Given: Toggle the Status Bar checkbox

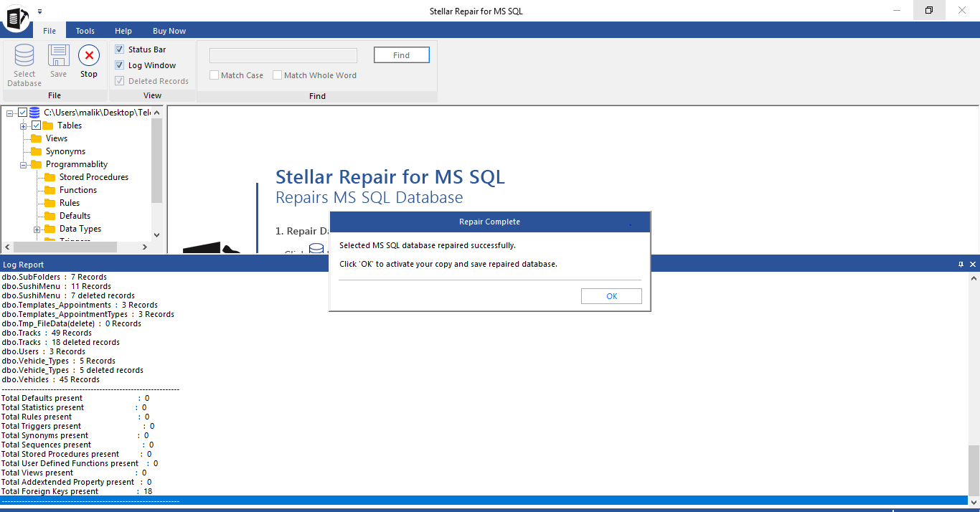Looking at the screenshot, I should coord(120,49).
